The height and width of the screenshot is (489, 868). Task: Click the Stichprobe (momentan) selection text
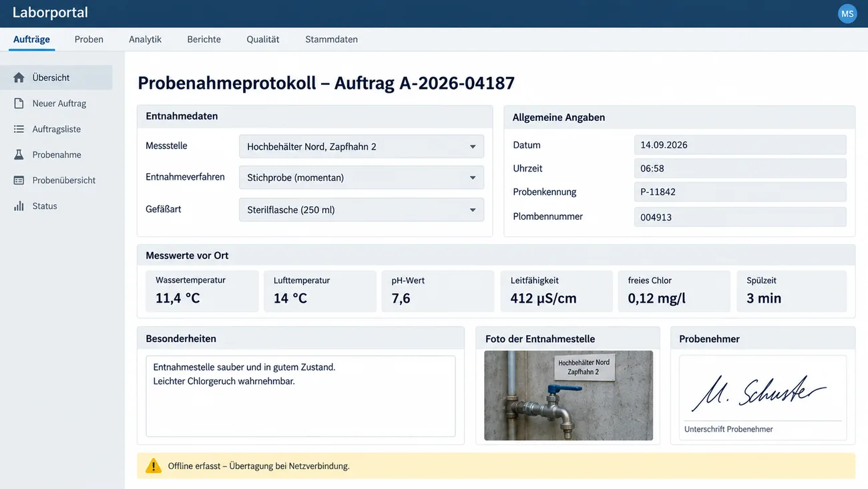tap(295, 178)
